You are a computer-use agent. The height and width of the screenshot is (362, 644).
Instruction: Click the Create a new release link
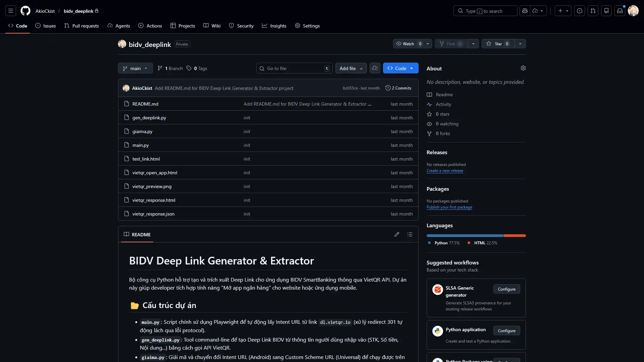tap(445, 171)
